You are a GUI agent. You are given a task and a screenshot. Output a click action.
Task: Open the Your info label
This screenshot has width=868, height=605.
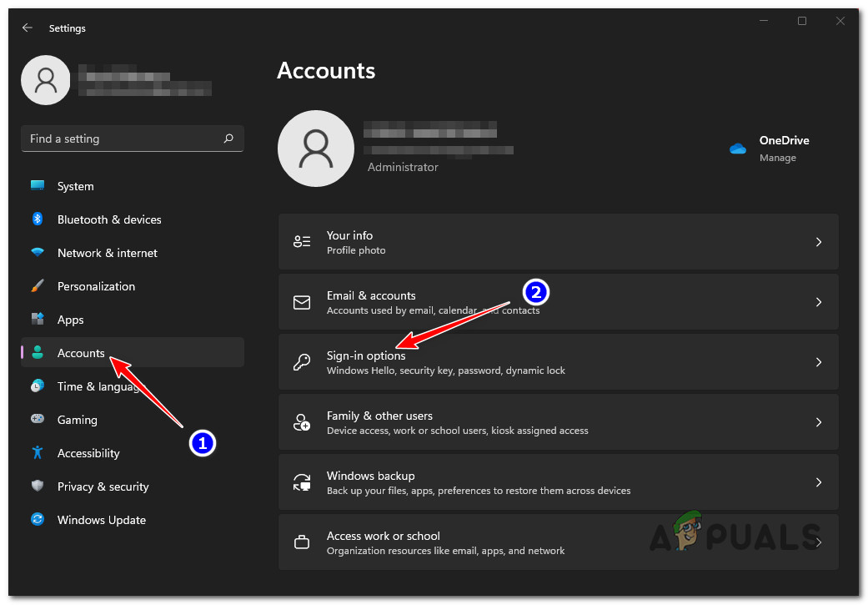point(349,235)
